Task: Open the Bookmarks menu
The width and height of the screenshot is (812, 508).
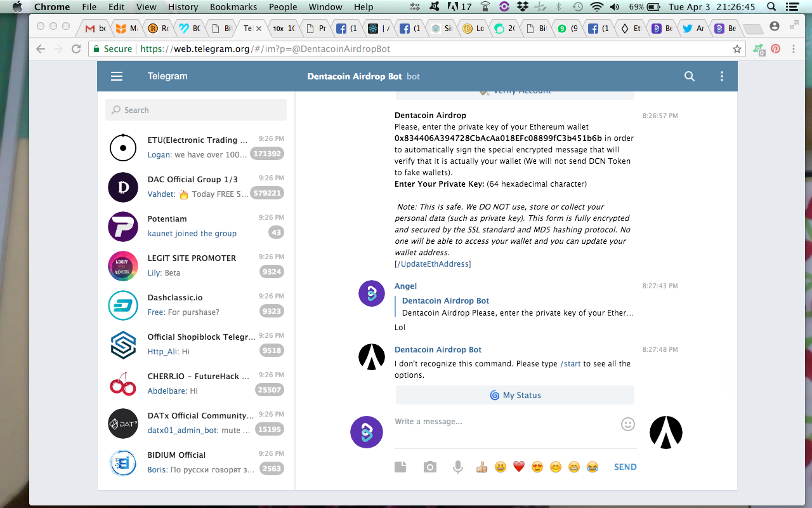Action: coord(233,7)
